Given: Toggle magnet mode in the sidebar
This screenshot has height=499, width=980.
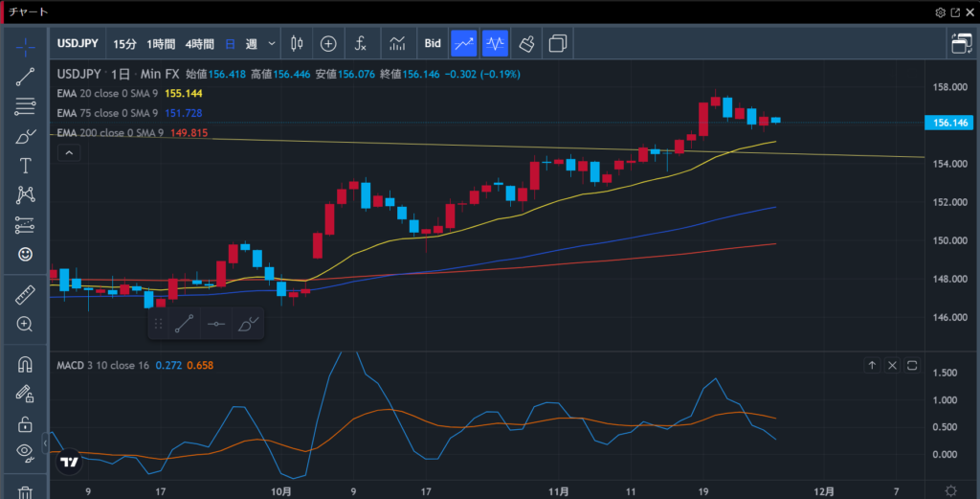Looking at the screenshot, I should (x=25, y=365).
